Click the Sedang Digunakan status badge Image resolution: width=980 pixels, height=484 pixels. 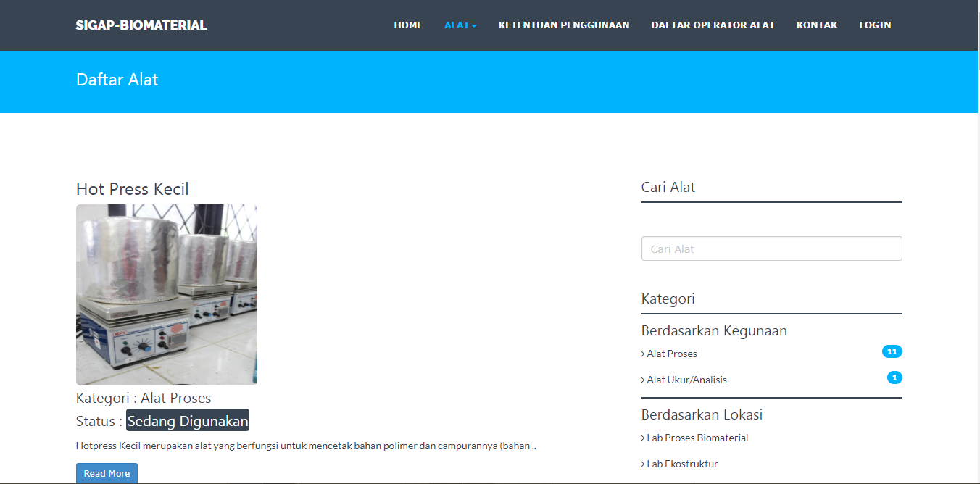pos(188,421)
